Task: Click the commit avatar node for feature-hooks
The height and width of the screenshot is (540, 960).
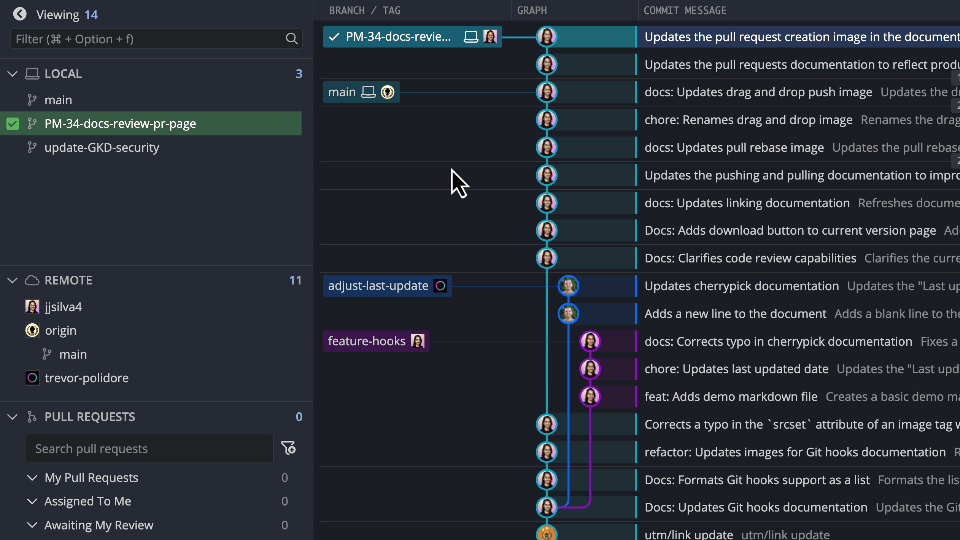Action: pos(590,341)
